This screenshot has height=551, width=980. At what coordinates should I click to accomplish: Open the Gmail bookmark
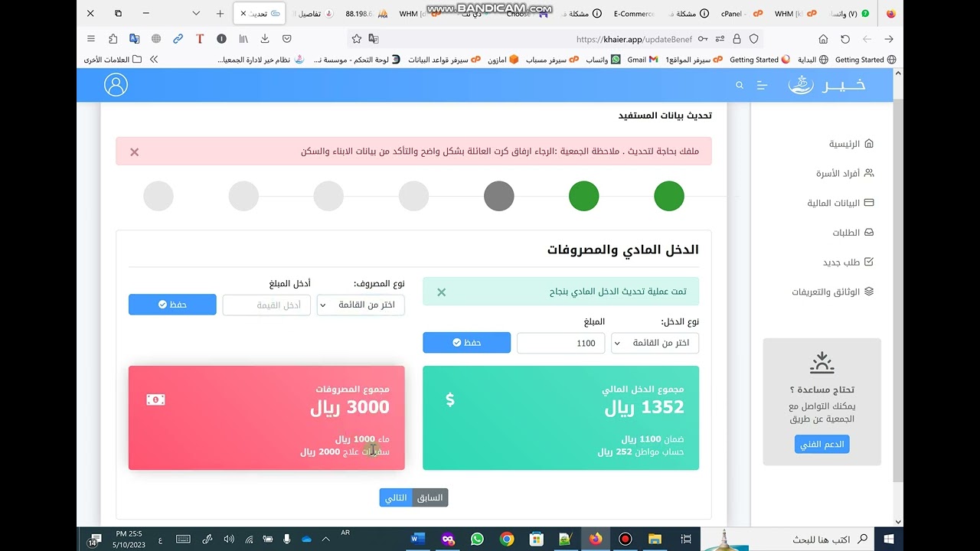click(x=642, y=60)
